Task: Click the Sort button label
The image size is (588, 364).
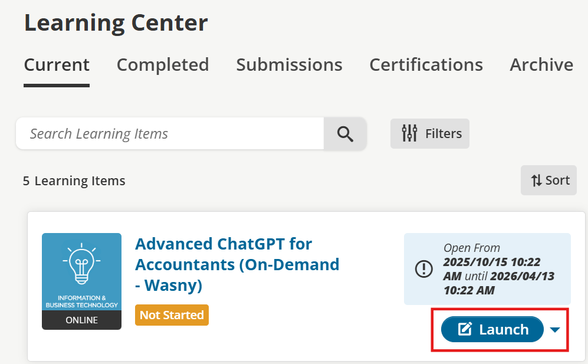Action: [557, 181]
